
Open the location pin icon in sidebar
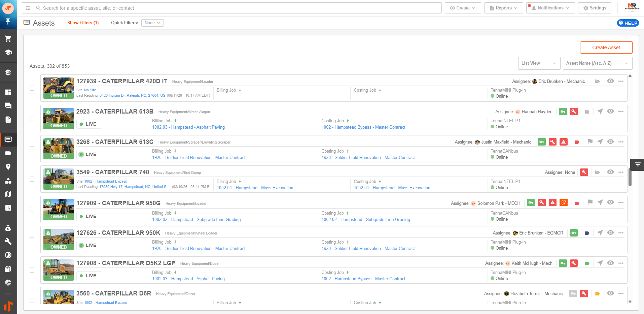tap(8, 167)
